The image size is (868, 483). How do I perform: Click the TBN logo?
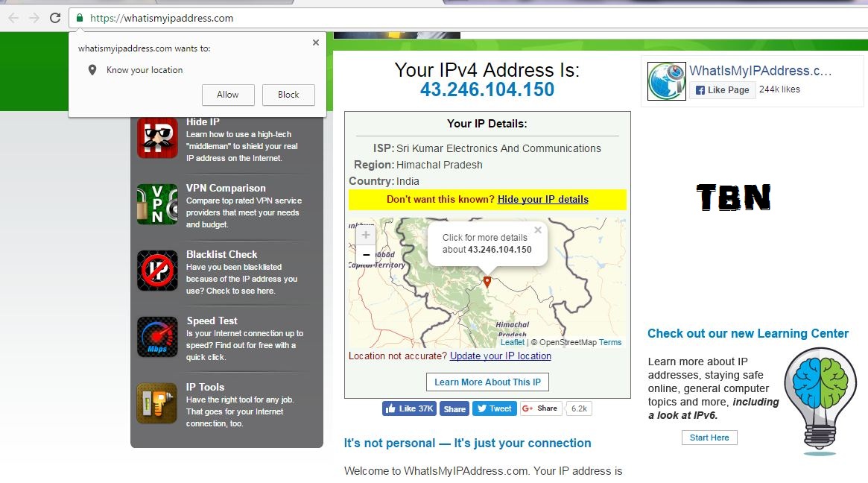[x=733, y=198]
